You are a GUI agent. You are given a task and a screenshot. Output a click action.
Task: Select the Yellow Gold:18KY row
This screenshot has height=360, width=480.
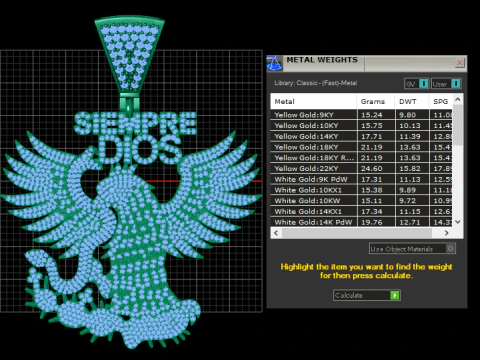361,147
